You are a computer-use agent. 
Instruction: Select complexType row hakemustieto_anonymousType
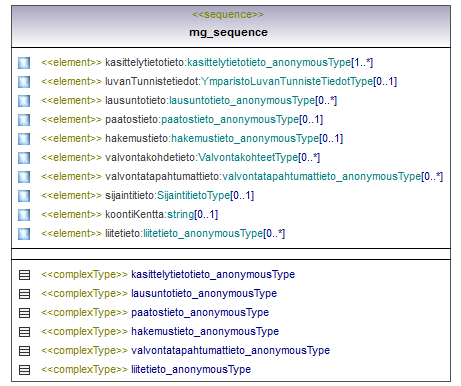tap(160, 332)
